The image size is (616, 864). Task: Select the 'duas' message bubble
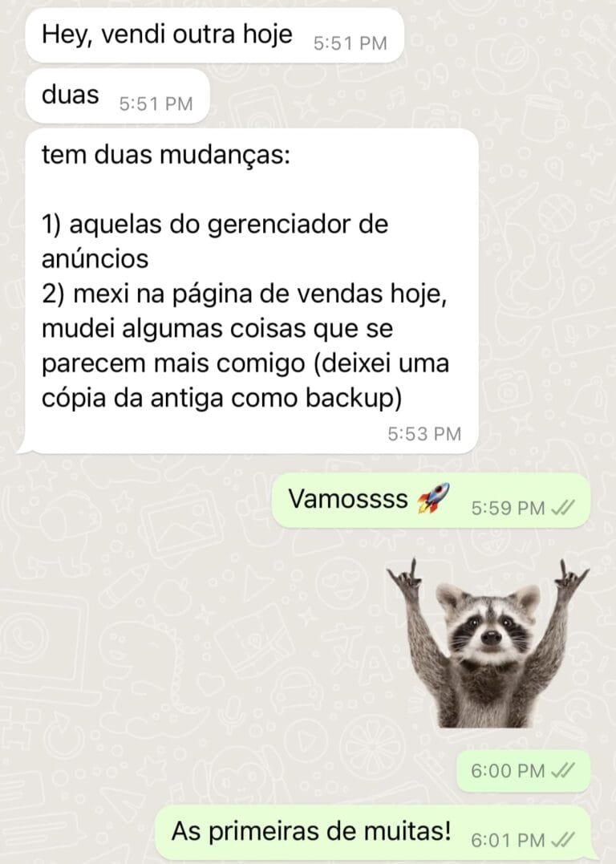click(117, 96)
